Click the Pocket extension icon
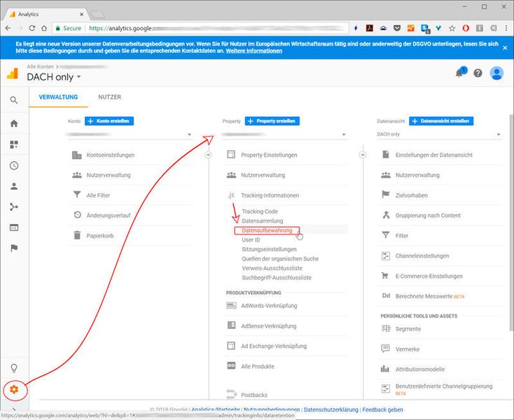Image resolution: width=514 pixels, height=420 pixels. click(397, 28)
